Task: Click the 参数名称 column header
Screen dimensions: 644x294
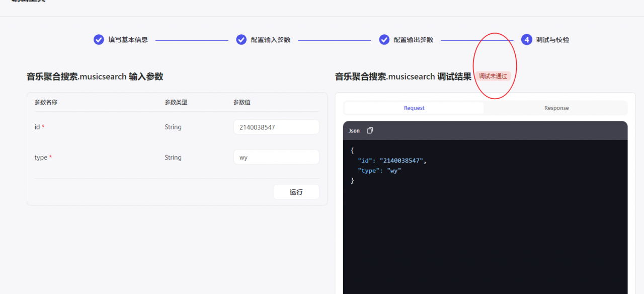Action: 46,102
